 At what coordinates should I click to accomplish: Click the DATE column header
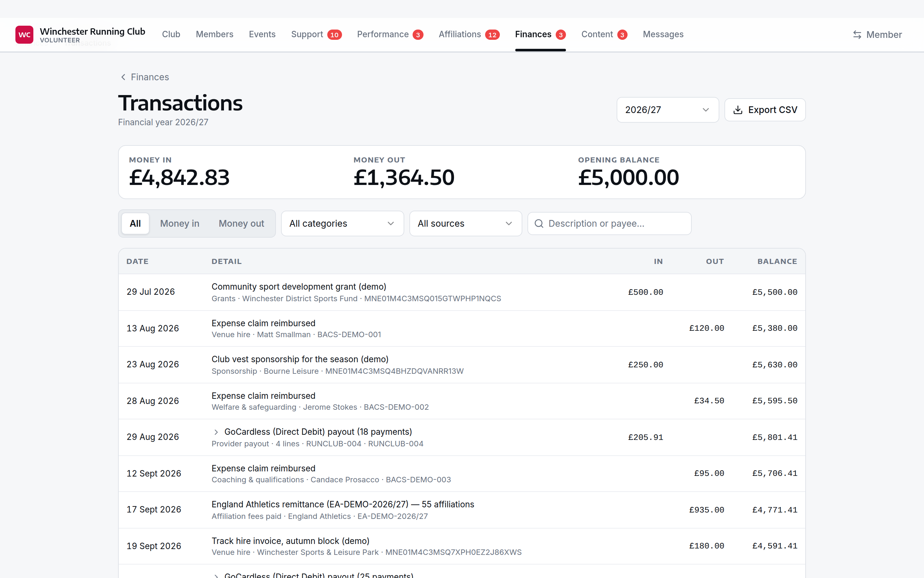137,261
